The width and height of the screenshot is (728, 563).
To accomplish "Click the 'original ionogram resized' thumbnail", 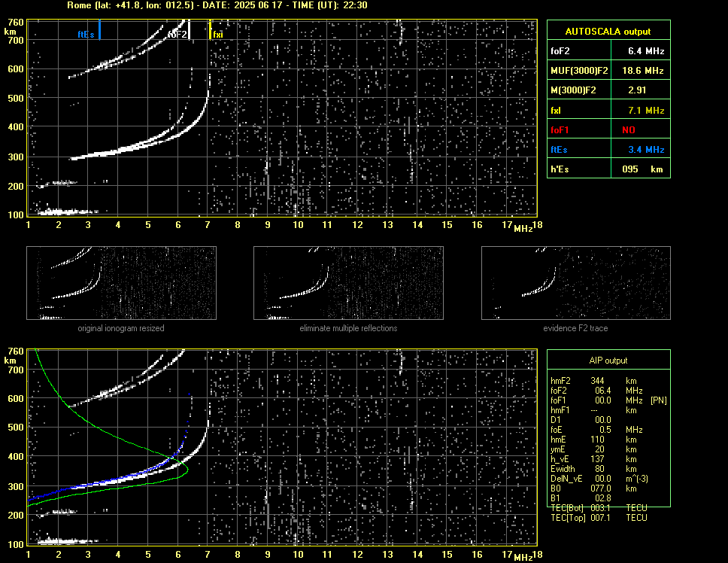I will (122, 283).
